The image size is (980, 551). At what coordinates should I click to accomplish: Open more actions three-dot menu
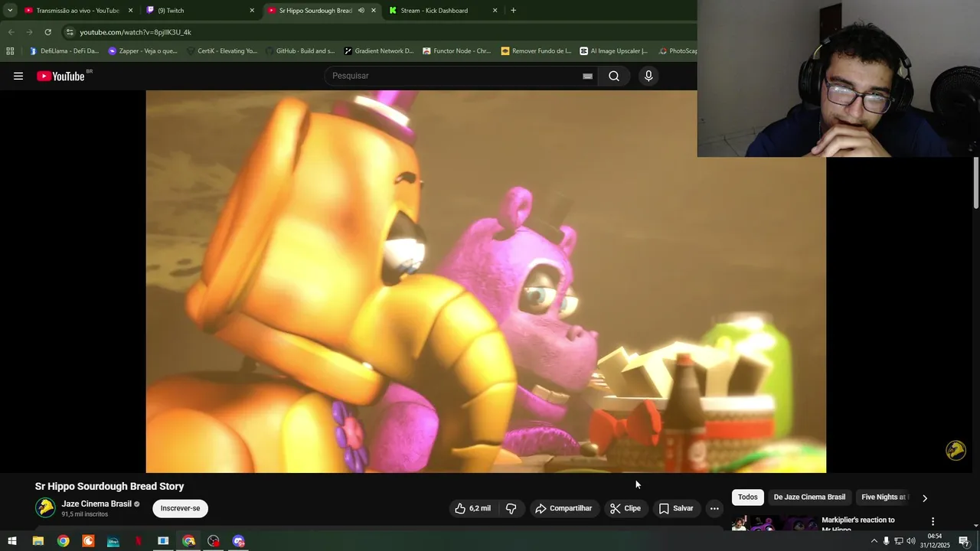[714, 508]
